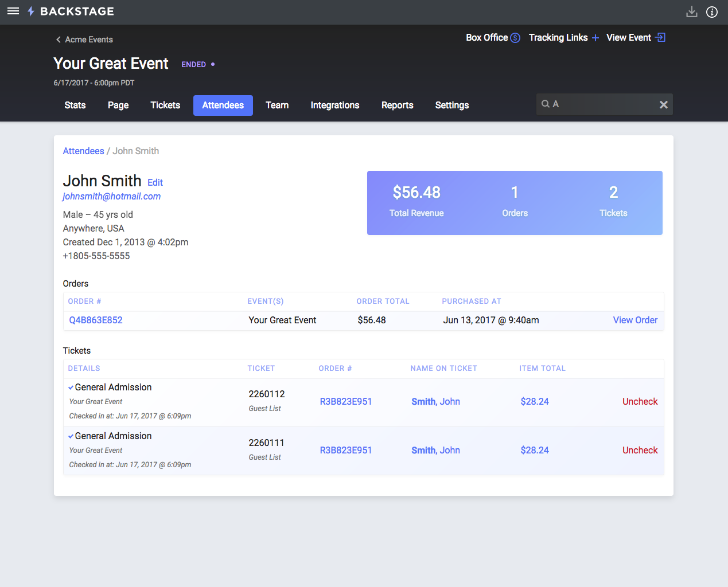The image size is (728, 587).
Task: Open the Settings tab
Action: click(x=452, y=105)
